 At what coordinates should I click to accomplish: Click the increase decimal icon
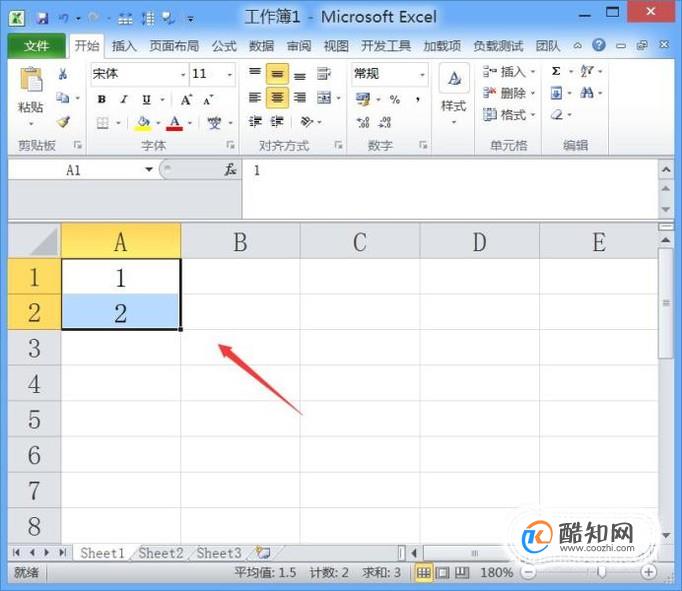(363, 123)
